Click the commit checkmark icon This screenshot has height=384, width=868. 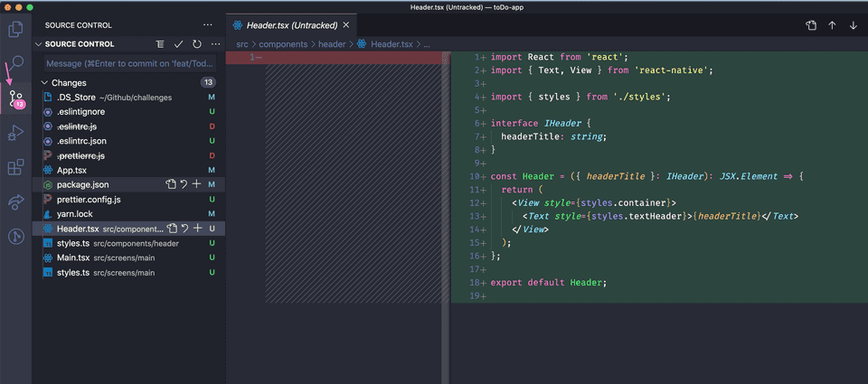pos(179,44)
